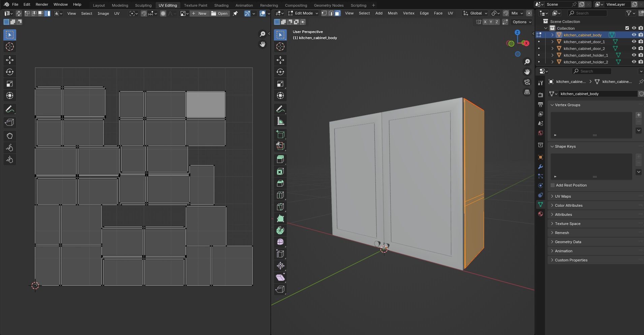Click the properties Search field

pyautogui.click(x=591, y=71)
